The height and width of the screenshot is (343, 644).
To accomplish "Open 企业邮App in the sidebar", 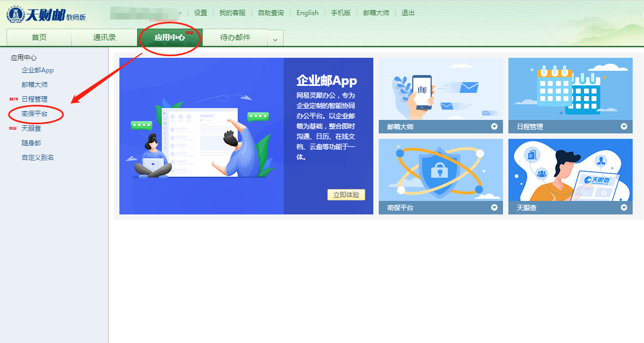I will coord(37,70).
